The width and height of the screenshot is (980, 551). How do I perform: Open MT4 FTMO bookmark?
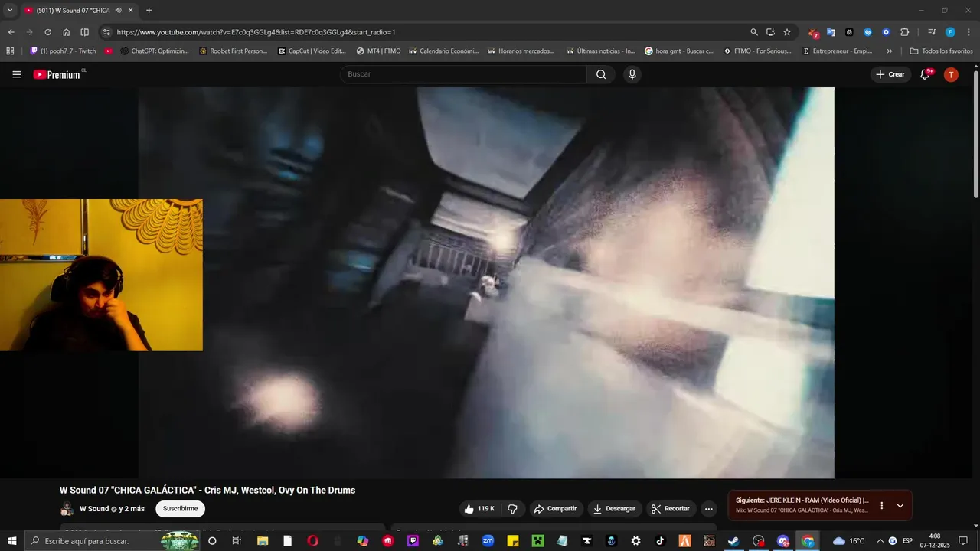(x=378, y=51)
